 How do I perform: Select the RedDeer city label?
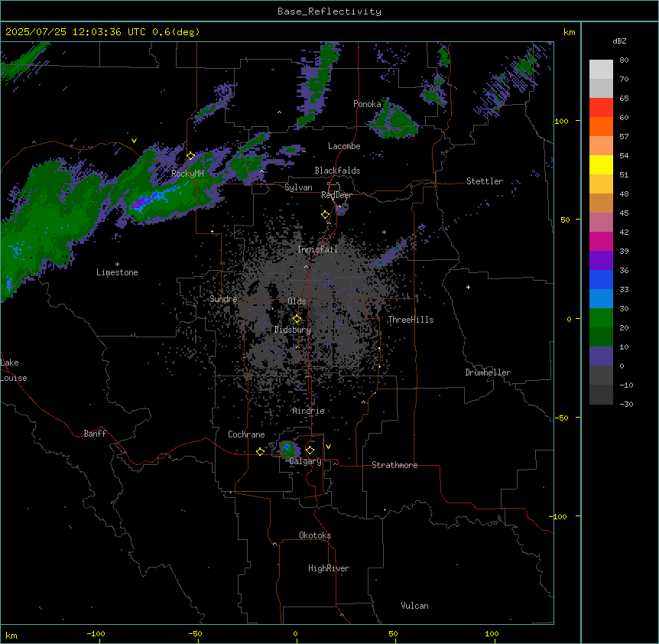pyautogui.click(x=336, y=195)
